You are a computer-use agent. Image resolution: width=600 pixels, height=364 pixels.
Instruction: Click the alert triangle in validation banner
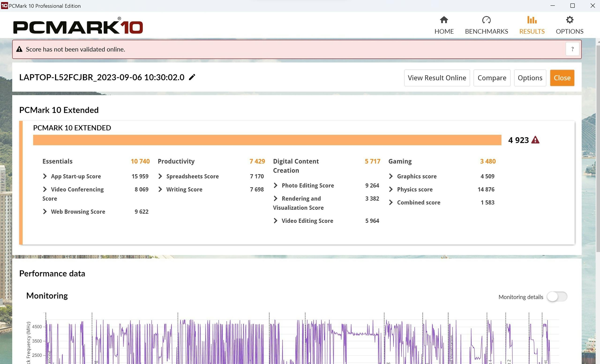19,49
